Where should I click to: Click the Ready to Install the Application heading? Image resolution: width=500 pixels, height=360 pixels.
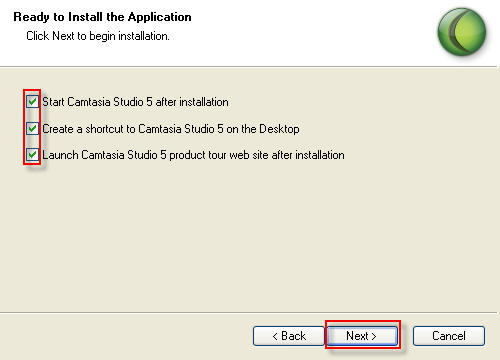[102, 17]
